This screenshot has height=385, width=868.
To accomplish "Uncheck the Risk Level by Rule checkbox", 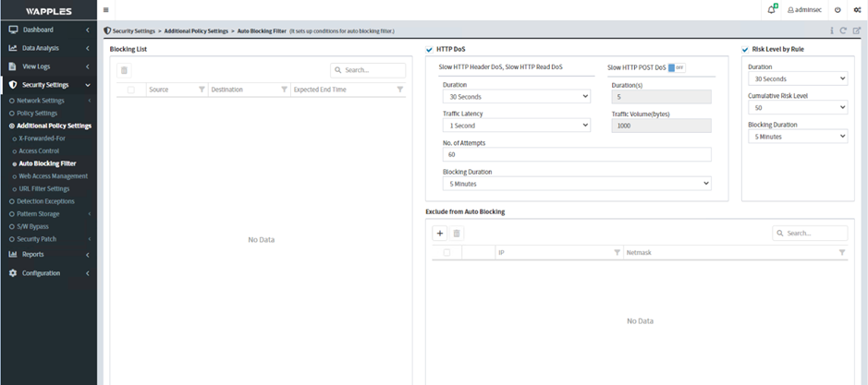I will pos(745,49).
